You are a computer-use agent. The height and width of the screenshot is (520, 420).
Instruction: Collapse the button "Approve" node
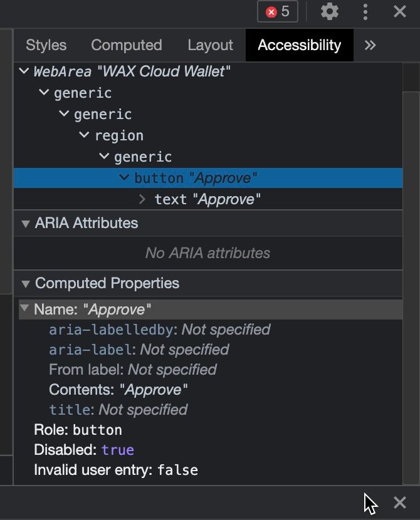[125, 178]
